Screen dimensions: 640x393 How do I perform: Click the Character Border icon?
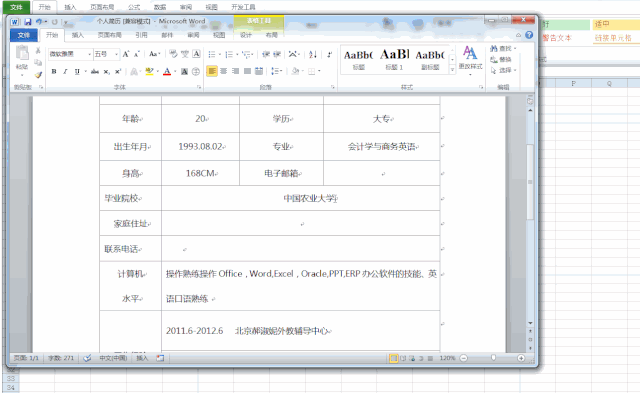(196, 54)
